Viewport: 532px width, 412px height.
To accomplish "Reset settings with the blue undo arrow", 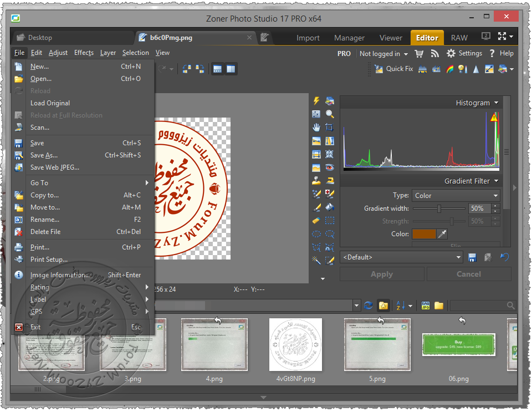I will [504, 257].
